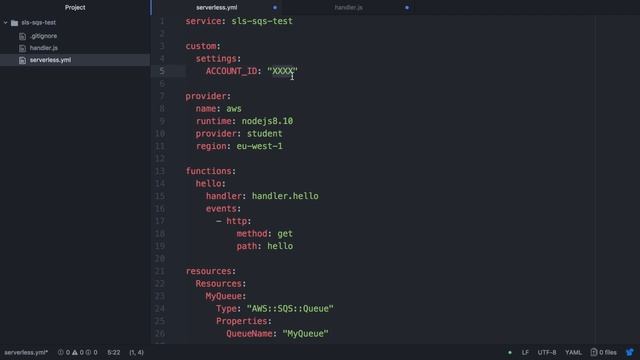Click the .gitignore file icon
Screen dimensions: 640x360
point(22,36)
